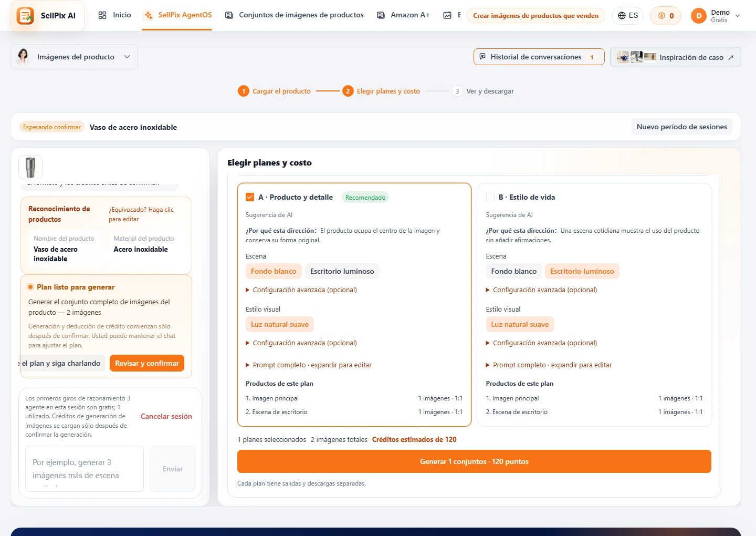Screen dimensions: 756x536
Task: Select Escritorio luminoso scene in plan A
Action: click(x=342, y=271)
